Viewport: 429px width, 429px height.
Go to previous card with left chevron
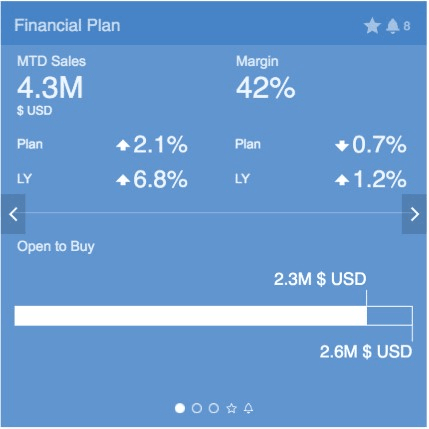pos(13,214)
